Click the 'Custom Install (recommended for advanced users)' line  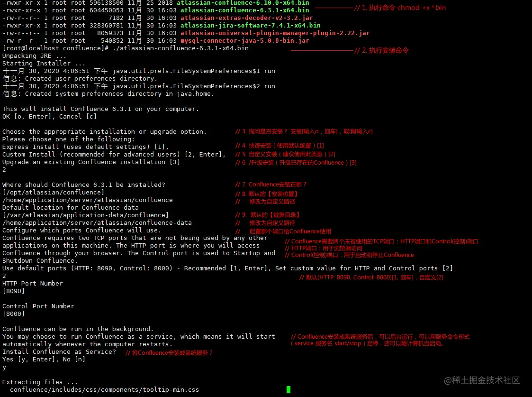tap(114, 155)
